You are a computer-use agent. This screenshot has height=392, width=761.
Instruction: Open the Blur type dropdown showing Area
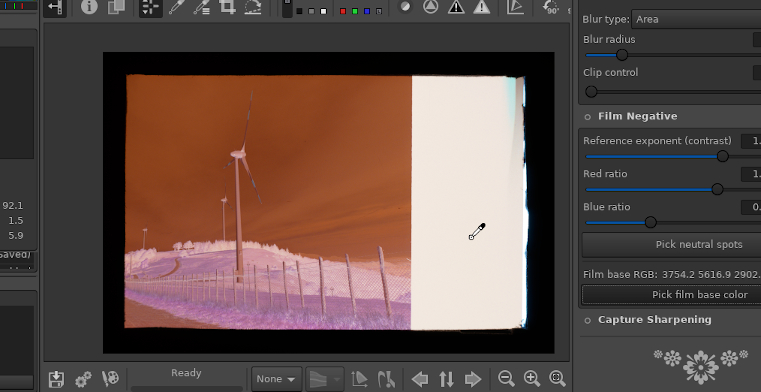(x=696, y=19)
